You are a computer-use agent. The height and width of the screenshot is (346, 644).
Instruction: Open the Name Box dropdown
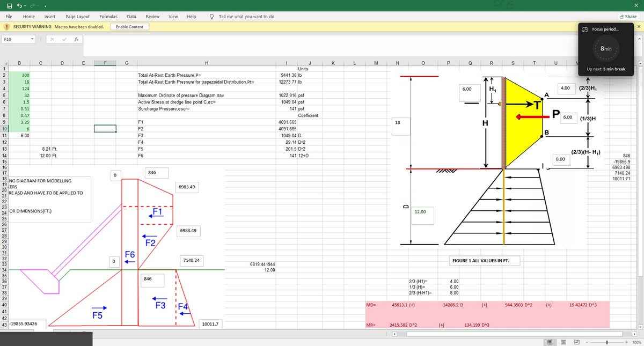(x=32, y=39)
